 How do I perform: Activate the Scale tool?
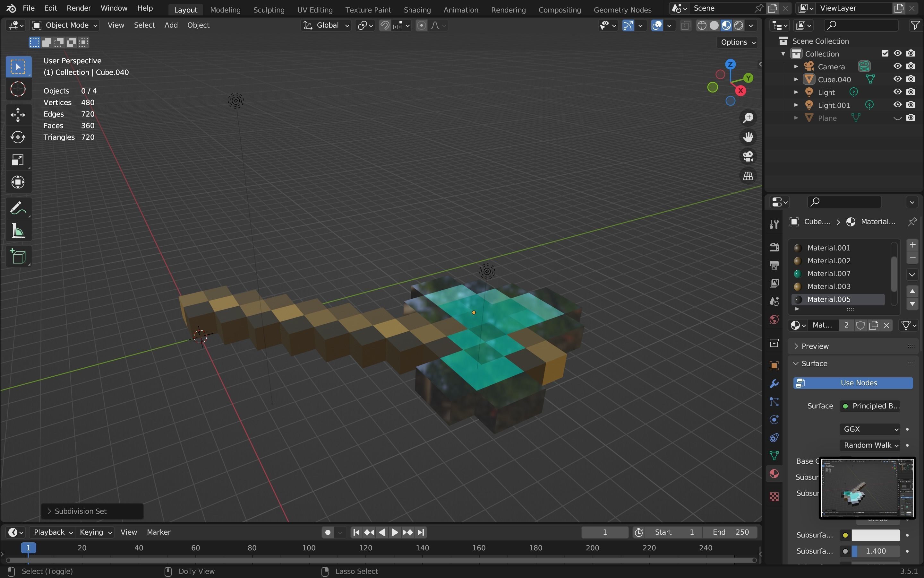tap(18, 160)
